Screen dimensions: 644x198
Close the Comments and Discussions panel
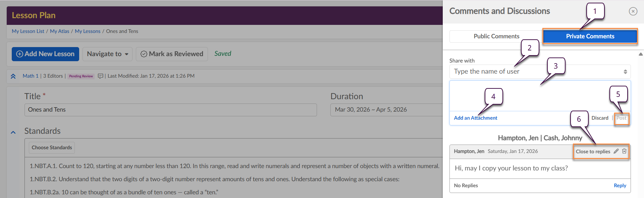point(633,11)
